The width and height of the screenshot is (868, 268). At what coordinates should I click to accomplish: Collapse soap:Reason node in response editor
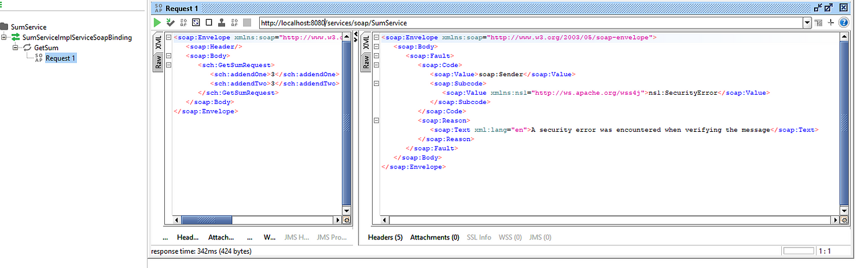pyautogui.click(x=376, y=121)
